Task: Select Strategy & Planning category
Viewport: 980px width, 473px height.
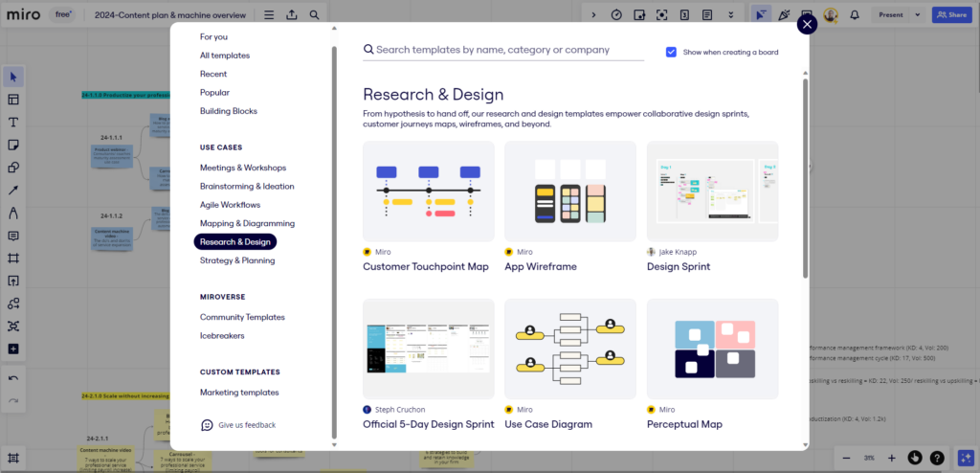Action: [x=237, y=260]
